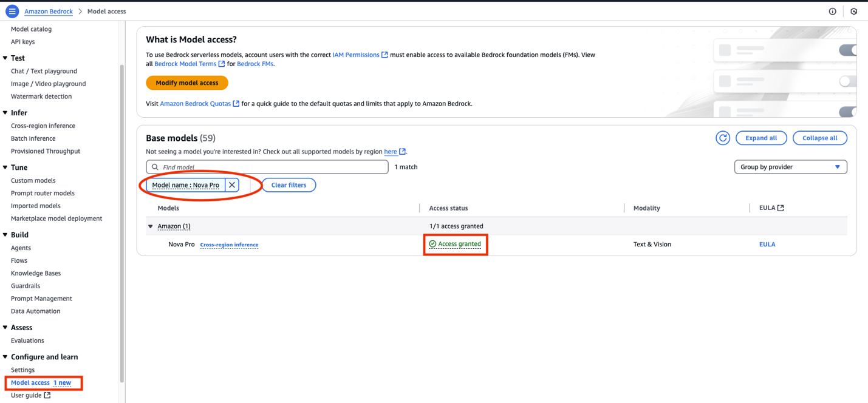This screenshot has width=868, height=403.
Task: Click the hexagon settings icon top right
Action: point(853,12)
